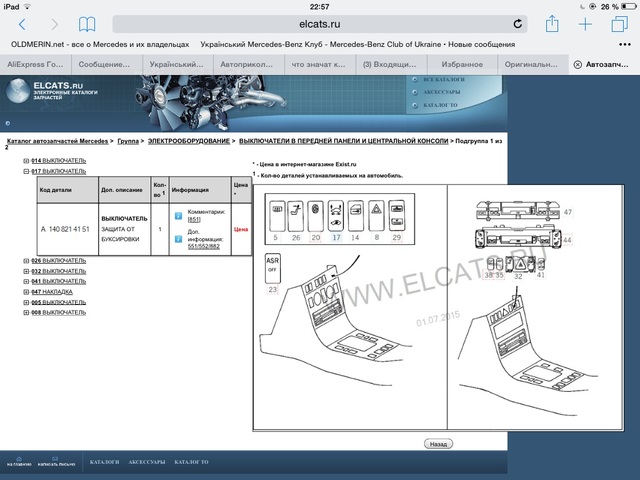
Task: Open footer НА ГЛАВНУЮ home icon
Action: [19, 461]
